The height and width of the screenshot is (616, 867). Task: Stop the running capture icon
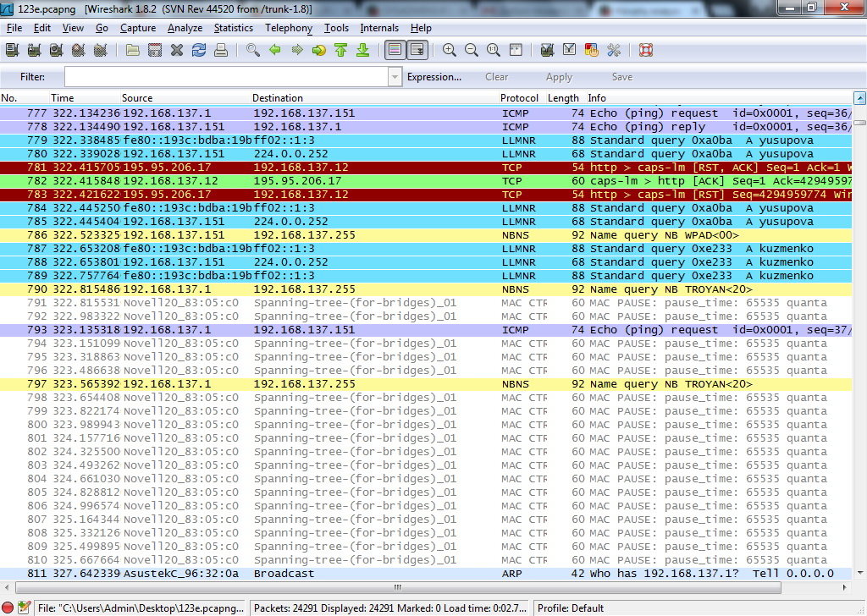click(79, 50)
